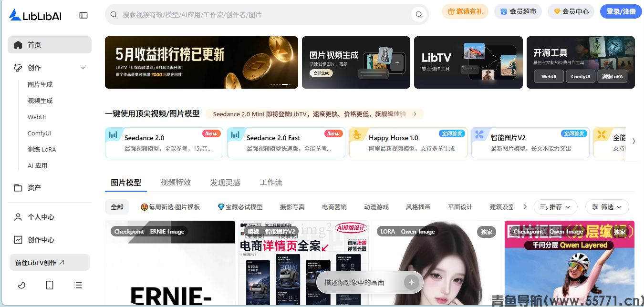
Task: Click the LibLibAI logo
Action: (x=35, y=15)
